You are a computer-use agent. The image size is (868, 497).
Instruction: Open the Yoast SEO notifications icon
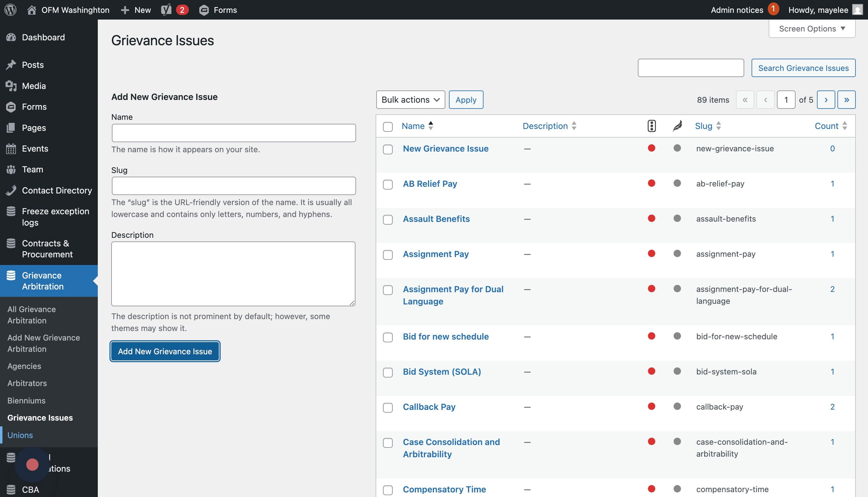(x=167, y=9)
